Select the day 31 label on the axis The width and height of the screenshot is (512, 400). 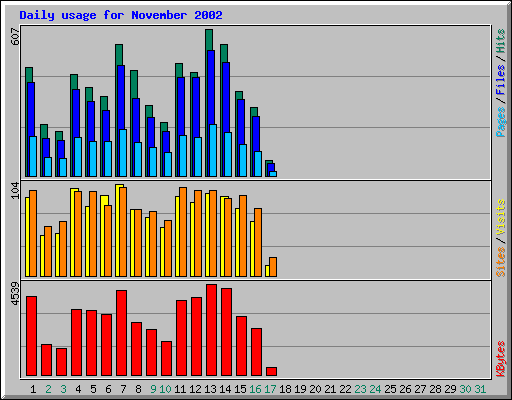coord(480,389)
